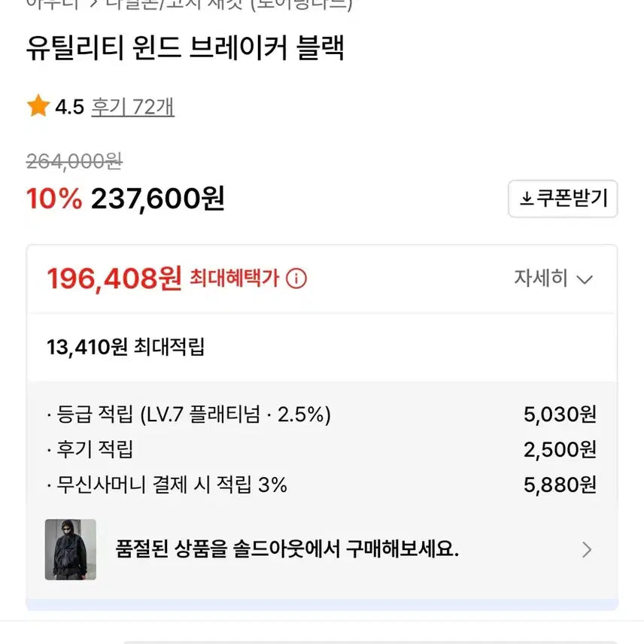
Task: Open the 최대혜택가 info icon
Action: 298,278
